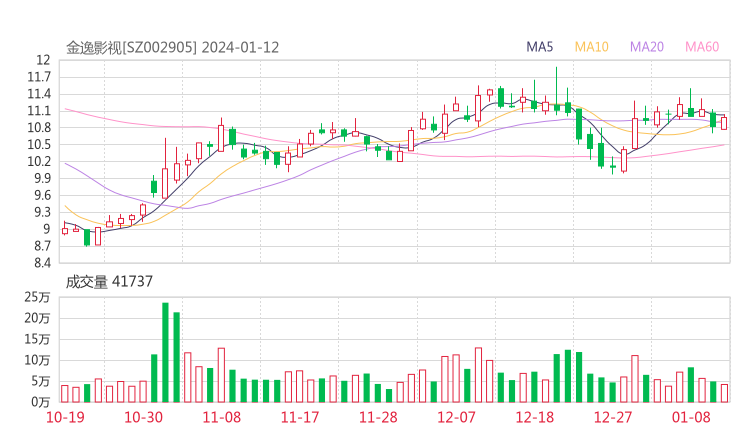Image resolution: width=740 pixels, height=440 pixels.
Task: Click the 9.9 price axis label
Action: tap(42, 178)
